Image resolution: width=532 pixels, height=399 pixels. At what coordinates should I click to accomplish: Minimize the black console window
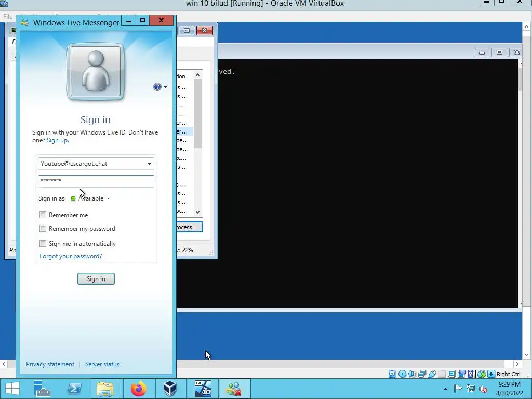(482, 52)
